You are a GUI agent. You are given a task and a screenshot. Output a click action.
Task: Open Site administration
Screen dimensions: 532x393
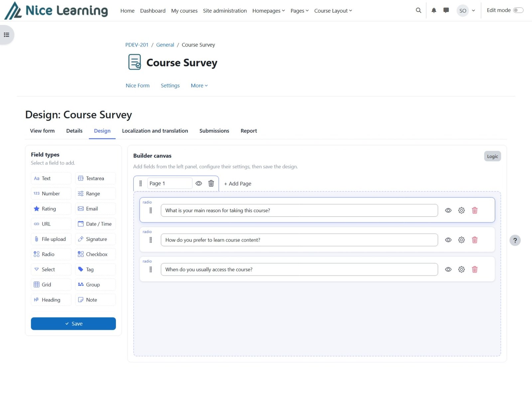tap(225, 11)
